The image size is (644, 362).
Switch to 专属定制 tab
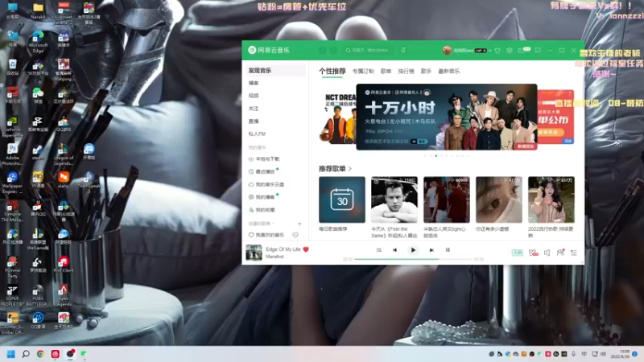(363, 71)
